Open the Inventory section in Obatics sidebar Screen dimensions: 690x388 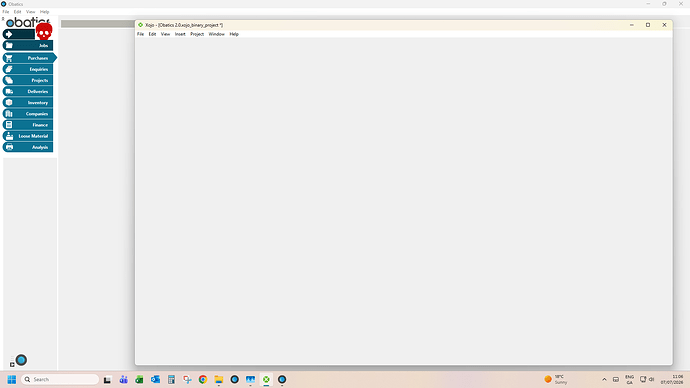pyautogui.click(x=28, y=102)
